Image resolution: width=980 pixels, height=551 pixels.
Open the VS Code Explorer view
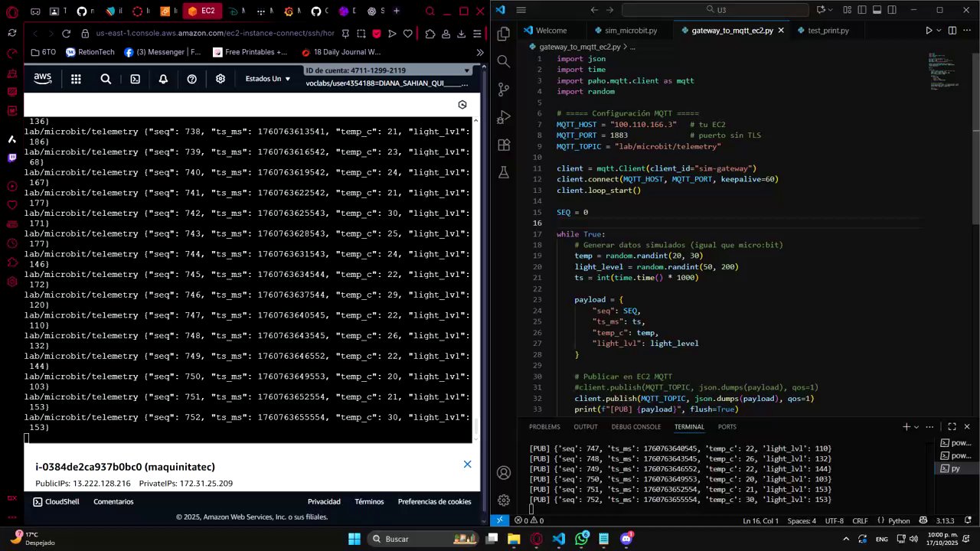tap(504, 34)
